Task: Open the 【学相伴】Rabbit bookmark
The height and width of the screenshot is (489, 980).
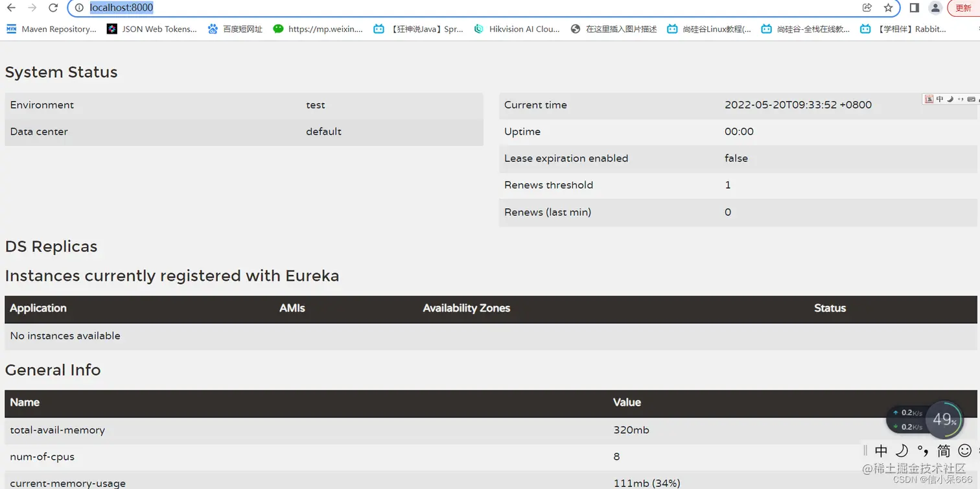Action: (904, 29)
